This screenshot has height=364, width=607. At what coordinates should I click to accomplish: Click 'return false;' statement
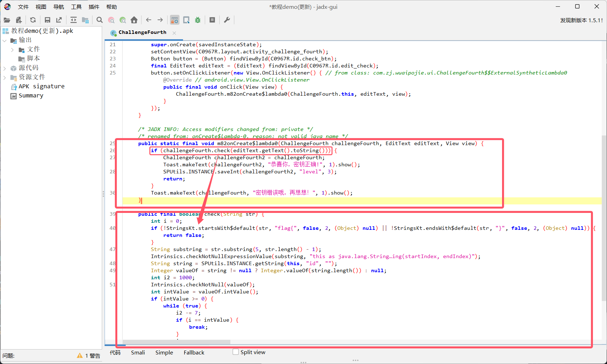(184, 235)
